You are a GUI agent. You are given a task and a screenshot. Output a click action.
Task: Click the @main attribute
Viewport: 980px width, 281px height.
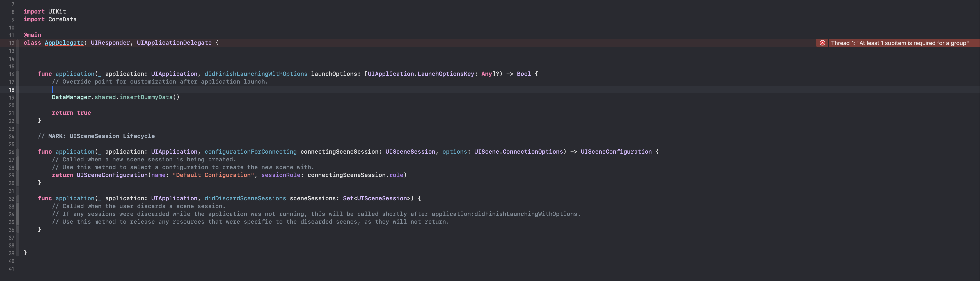pyautogui.click(x=32, y=35)
